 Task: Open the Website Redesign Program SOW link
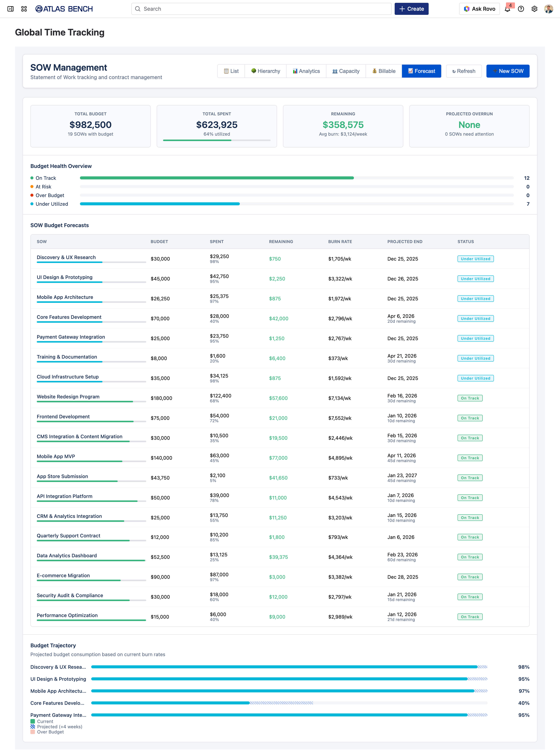(68, 397)
